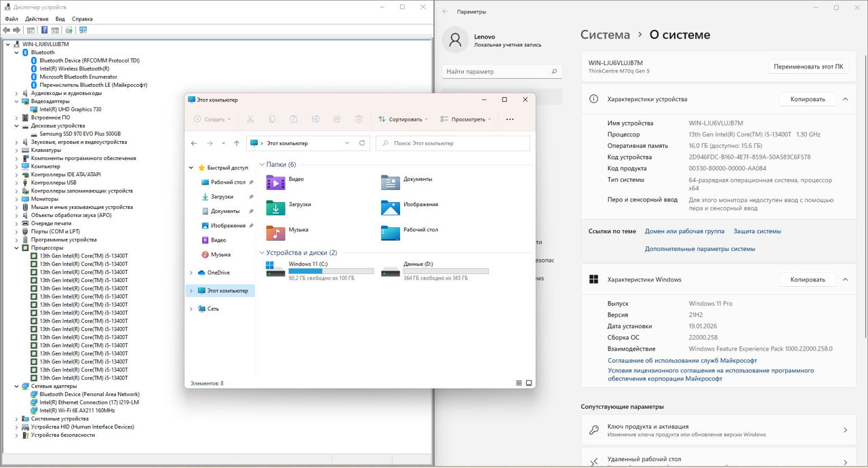Screen dimensions: 868x468
Task: Click the blue Help icon in Device Manager toolbar
Action: [45, 31]
